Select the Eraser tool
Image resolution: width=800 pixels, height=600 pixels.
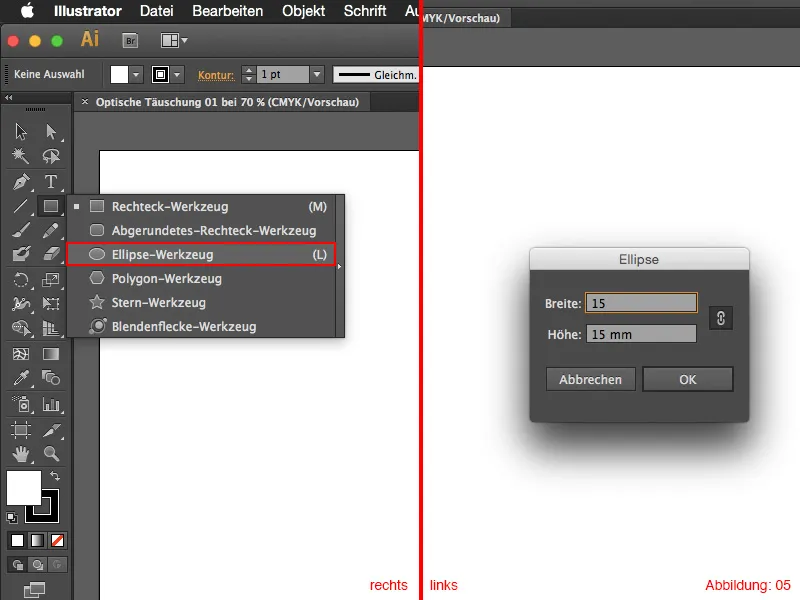[51, 254]
